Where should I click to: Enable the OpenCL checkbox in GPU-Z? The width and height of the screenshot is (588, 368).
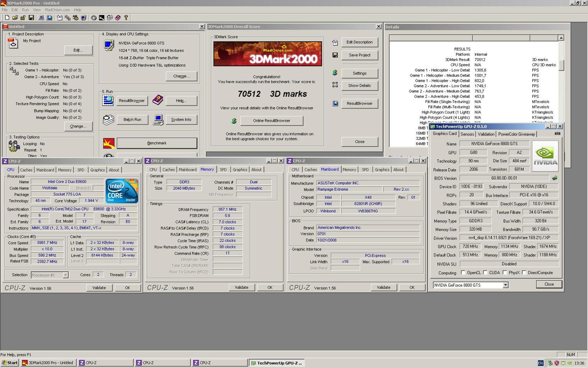(x=463, y=273)
